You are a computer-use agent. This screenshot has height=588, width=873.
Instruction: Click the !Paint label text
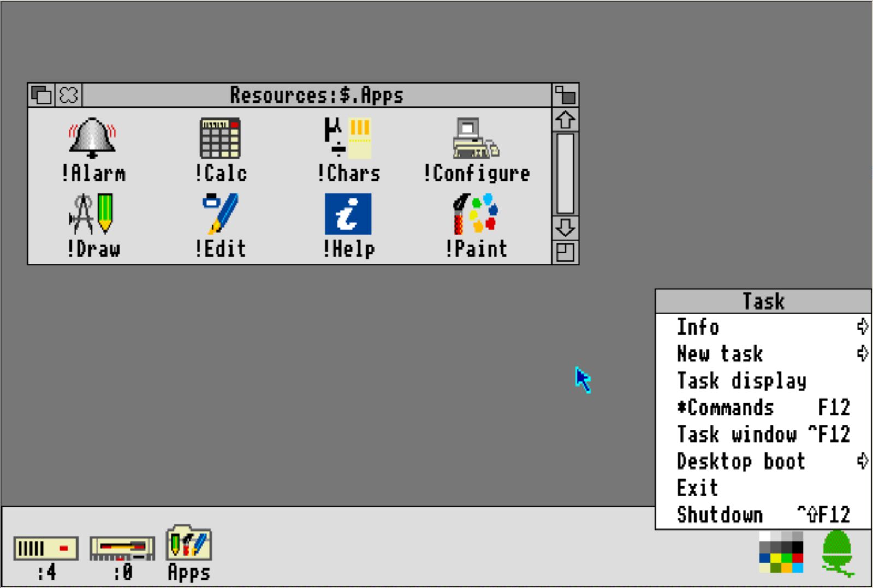tap(476, 249)
